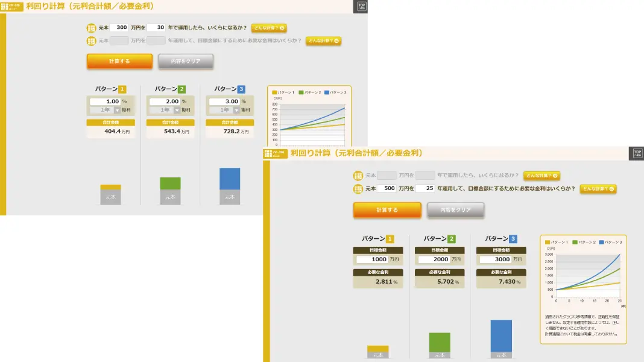The image size is (644, 362).
Task: Select required-rate calculator icon in upper-left window
Action: (x=91, y=40)
